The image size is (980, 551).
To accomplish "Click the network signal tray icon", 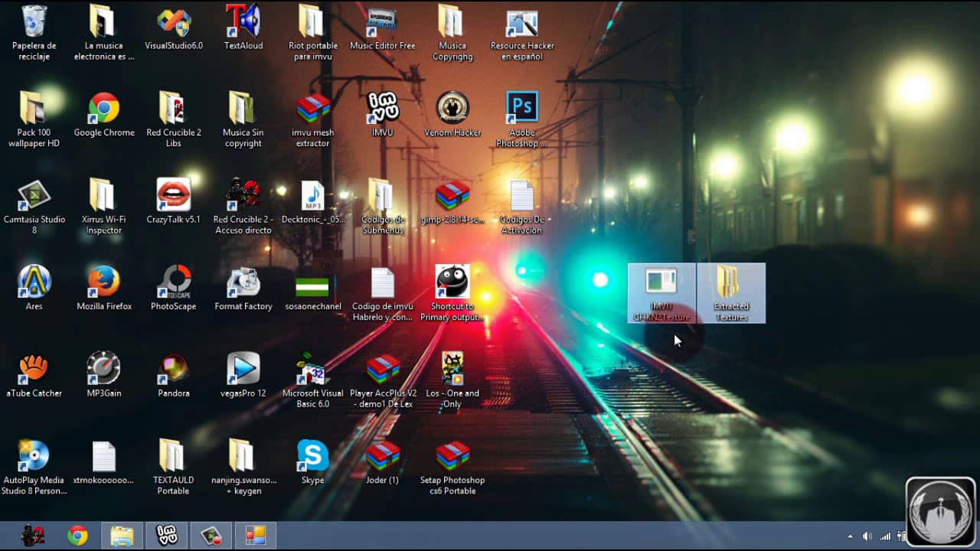I will pyautogui.click(x=885, y=536).
